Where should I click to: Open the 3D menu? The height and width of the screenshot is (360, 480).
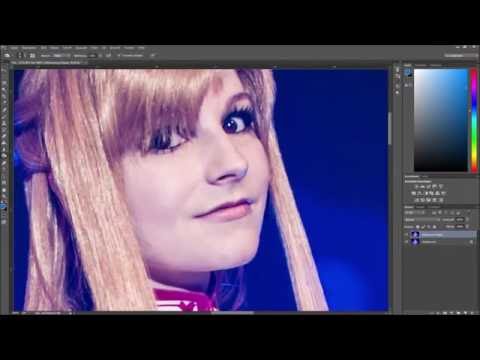pyautogui.click(x=104, y=48)
